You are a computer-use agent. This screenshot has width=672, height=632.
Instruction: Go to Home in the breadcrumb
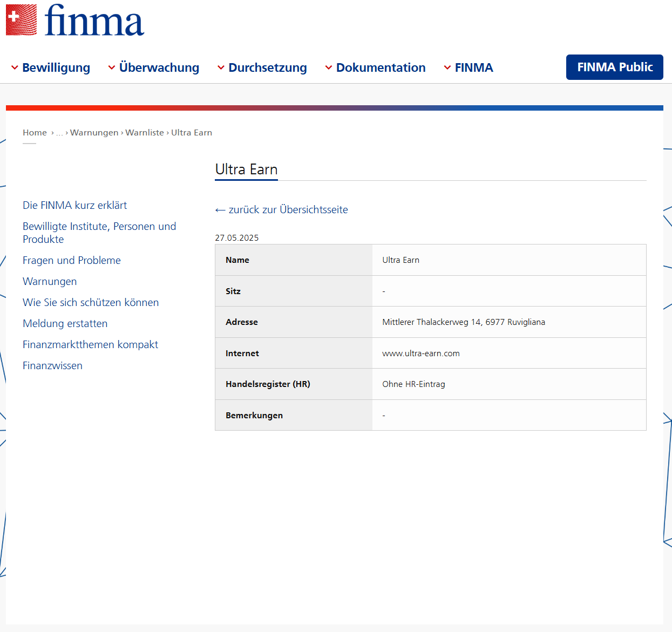[x=35, y=133]
